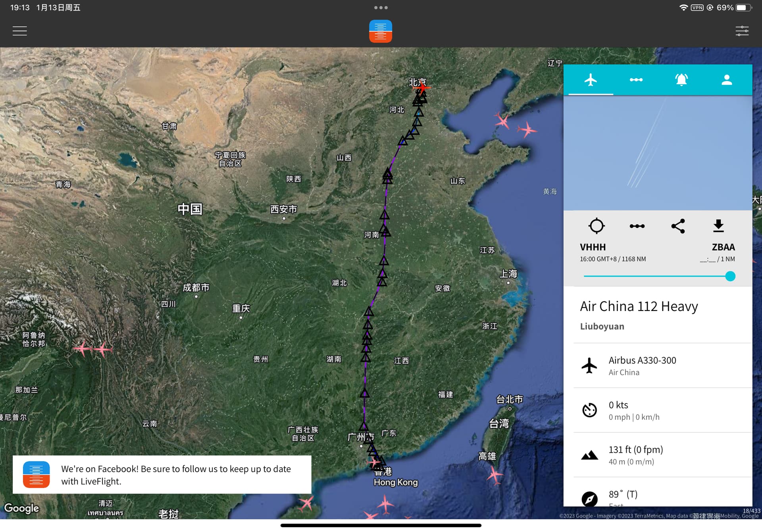
Task: Open the hamburger menu
Action: click(x=19, y=31)
